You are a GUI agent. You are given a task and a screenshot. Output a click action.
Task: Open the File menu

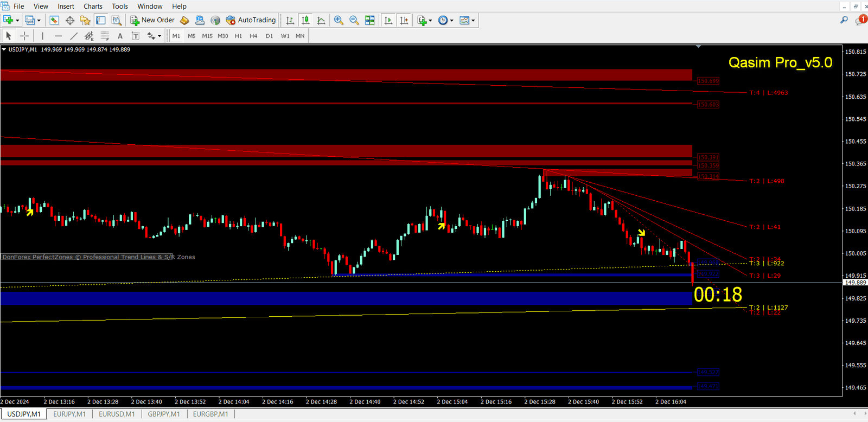click(19, 6)
